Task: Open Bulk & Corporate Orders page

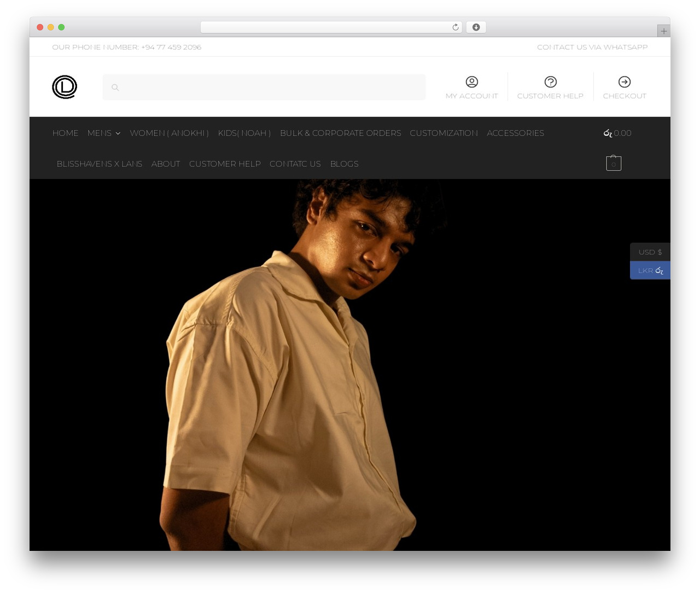Action: [x=341, y=133]
